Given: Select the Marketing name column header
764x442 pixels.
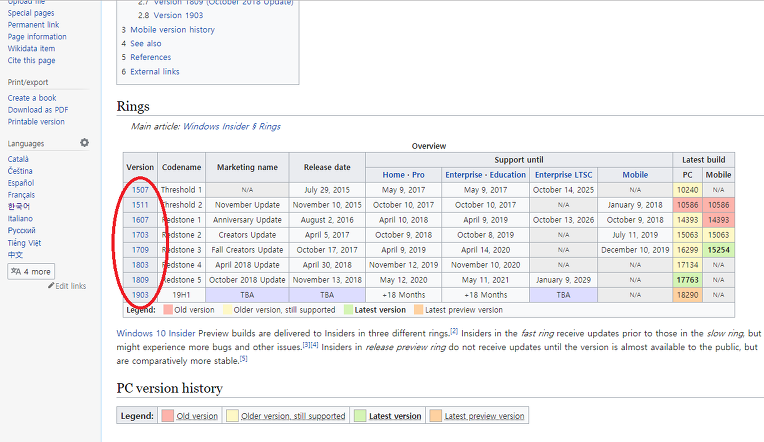Looking at the screenshot, I should (247, 167).
